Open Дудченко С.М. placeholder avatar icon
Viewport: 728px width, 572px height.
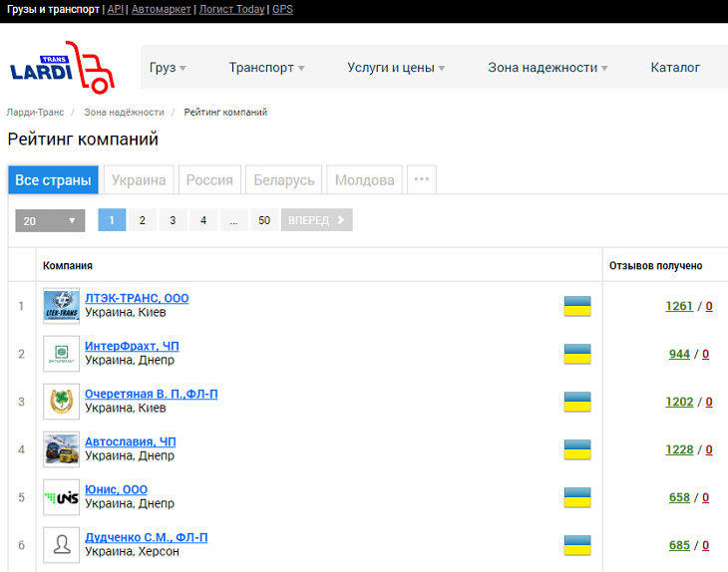pyautogui.click(x=61, y=545)
